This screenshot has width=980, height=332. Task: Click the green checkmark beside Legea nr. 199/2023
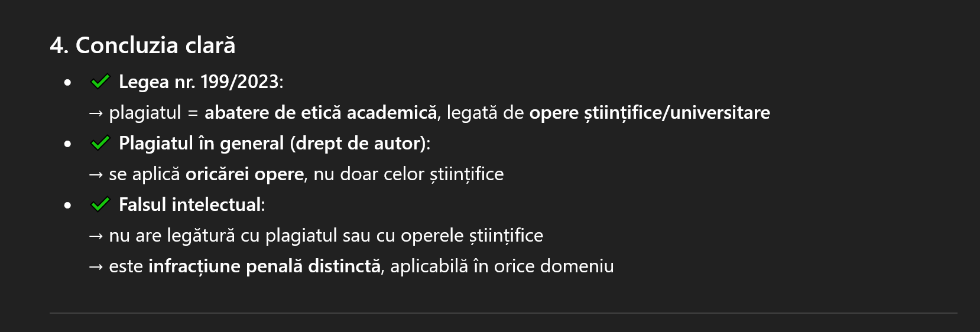pyautogui.click(x=100, y=82)
